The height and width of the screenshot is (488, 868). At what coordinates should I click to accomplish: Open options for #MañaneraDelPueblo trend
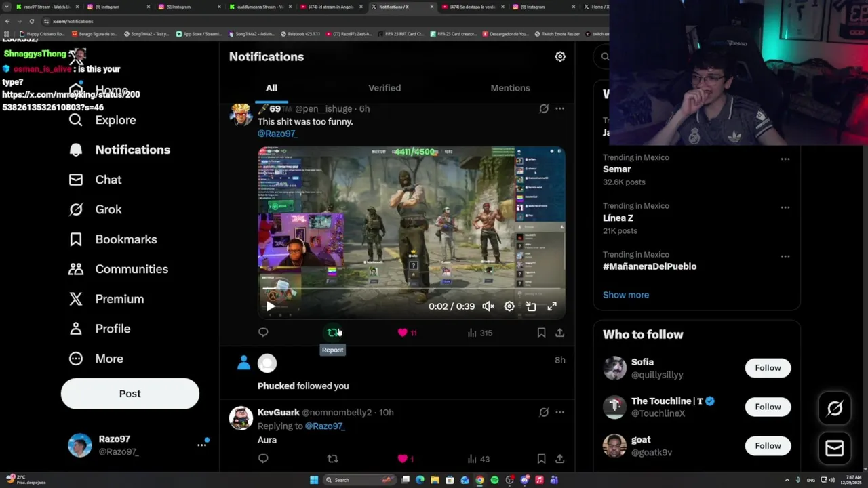(785, 256)
